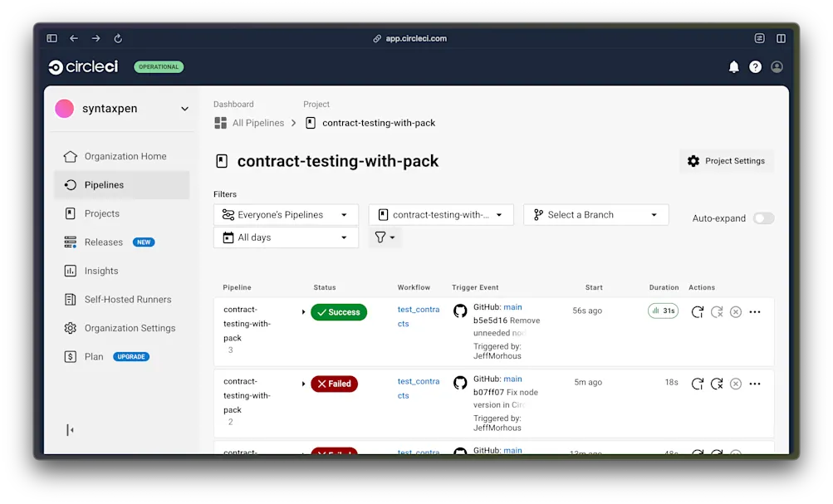Expand the Success pipeline row details
The image size is (833, 504).
click(302, 311)
